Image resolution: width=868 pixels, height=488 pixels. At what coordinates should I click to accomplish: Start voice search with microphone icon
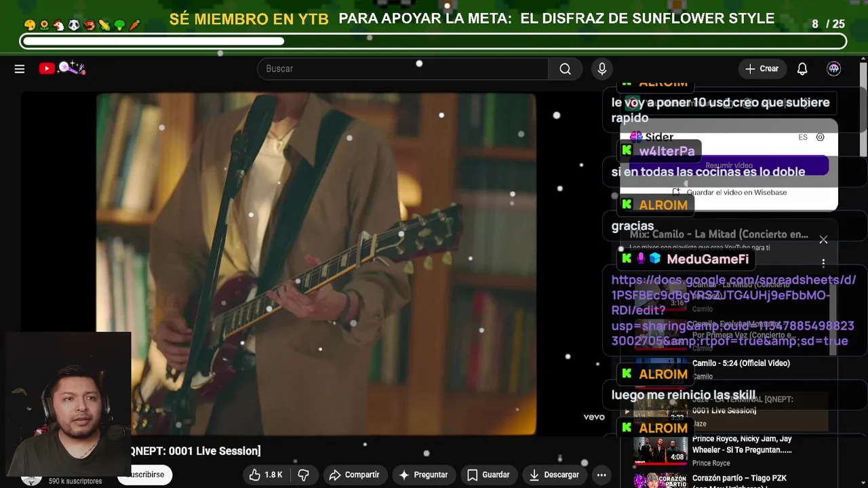602,68
